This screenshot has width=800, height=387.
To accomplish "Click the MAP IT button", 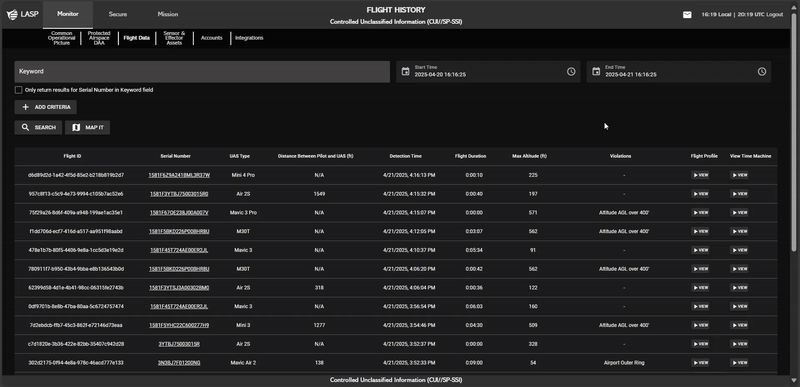I will 87,127.
